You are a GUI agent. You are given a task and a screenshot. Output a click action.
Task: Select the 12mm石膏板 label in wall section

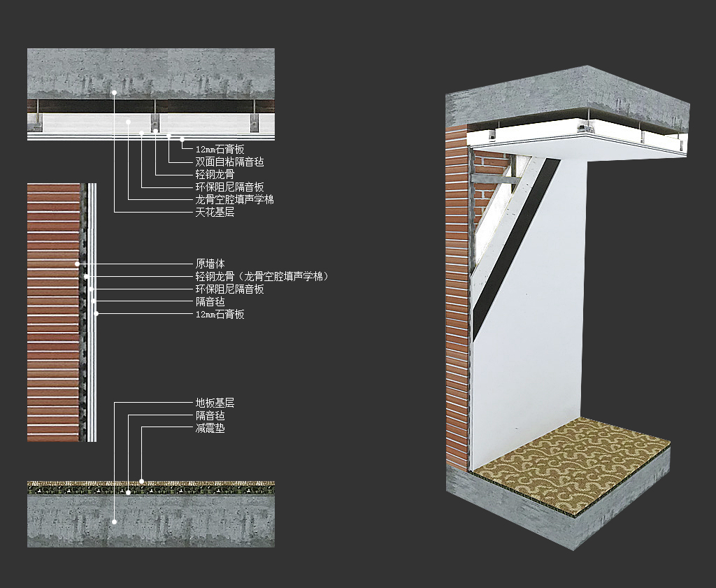[220, 315]
